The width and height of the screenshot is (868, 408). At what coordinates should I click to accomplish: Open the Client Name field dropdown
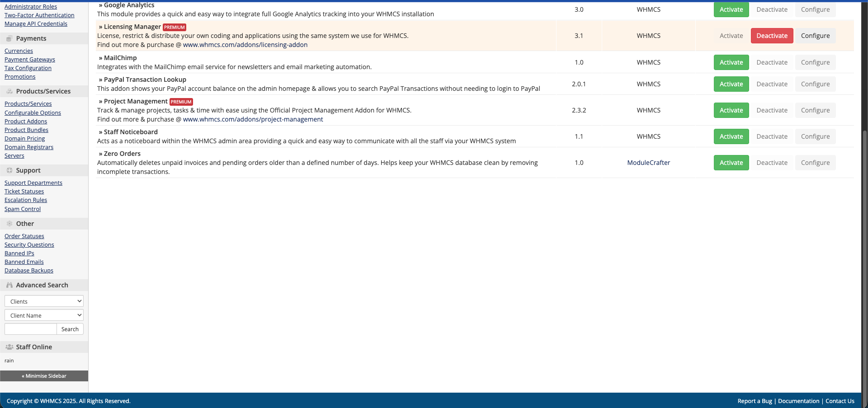point(44,315)
